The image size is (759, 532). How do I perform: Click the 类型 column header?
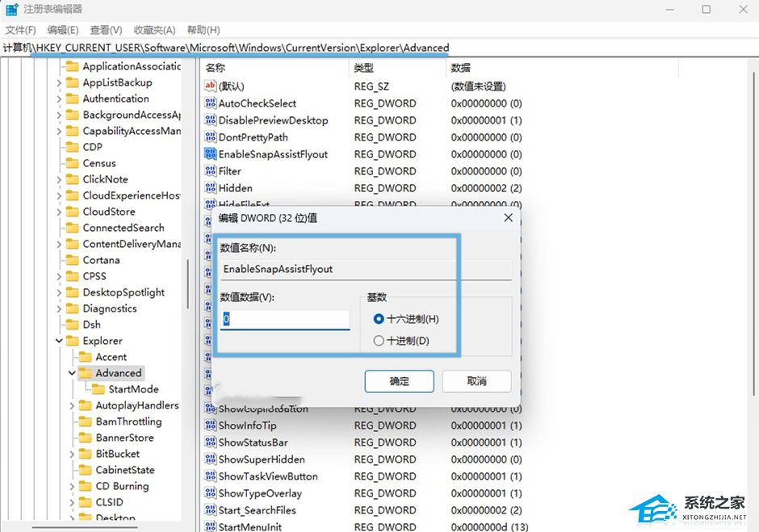coord(397,68)
